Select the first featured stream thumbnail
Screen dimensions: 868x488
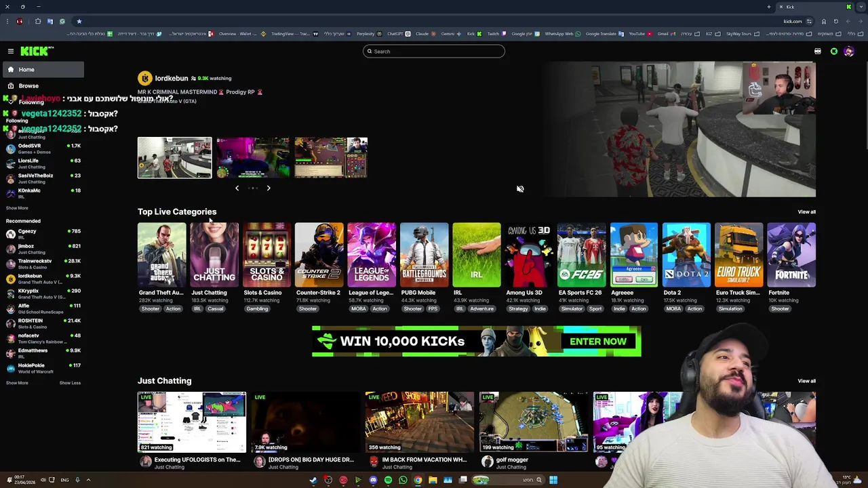click(x=175, y=158)
